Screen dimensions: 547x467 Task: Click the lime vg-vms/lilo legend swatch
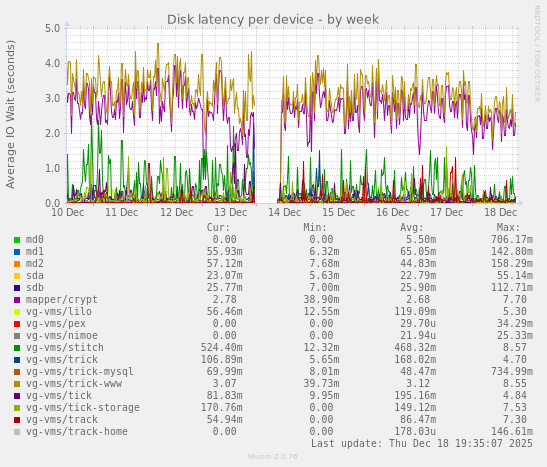coord(17,312)
